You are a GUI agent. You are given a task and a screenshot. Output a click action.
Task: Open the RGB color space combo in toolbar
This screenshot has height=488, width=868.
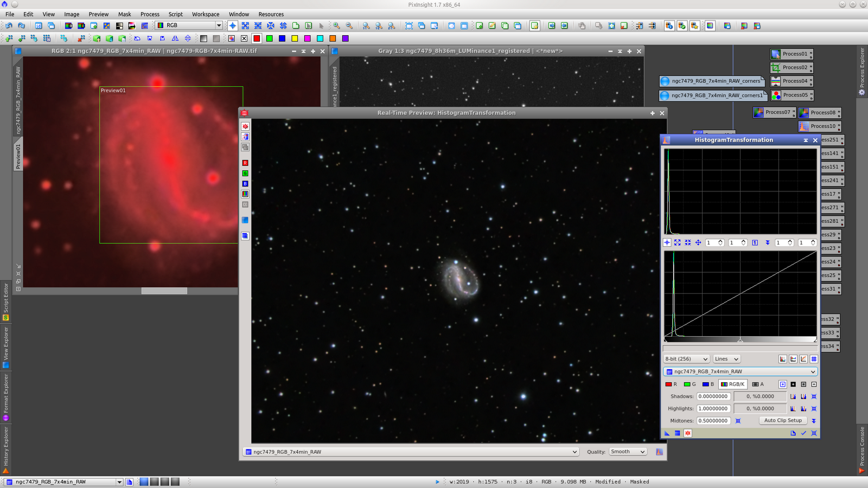(x=188, y=25)
